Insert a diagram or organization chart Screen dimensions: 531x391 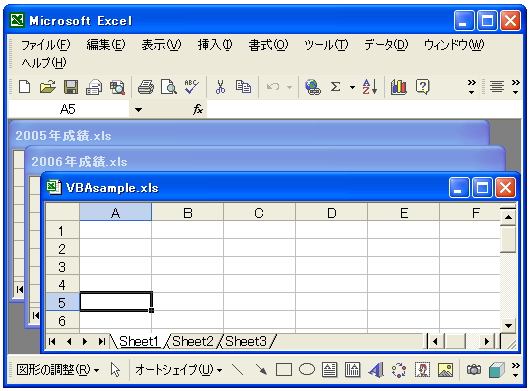(399, 370)
